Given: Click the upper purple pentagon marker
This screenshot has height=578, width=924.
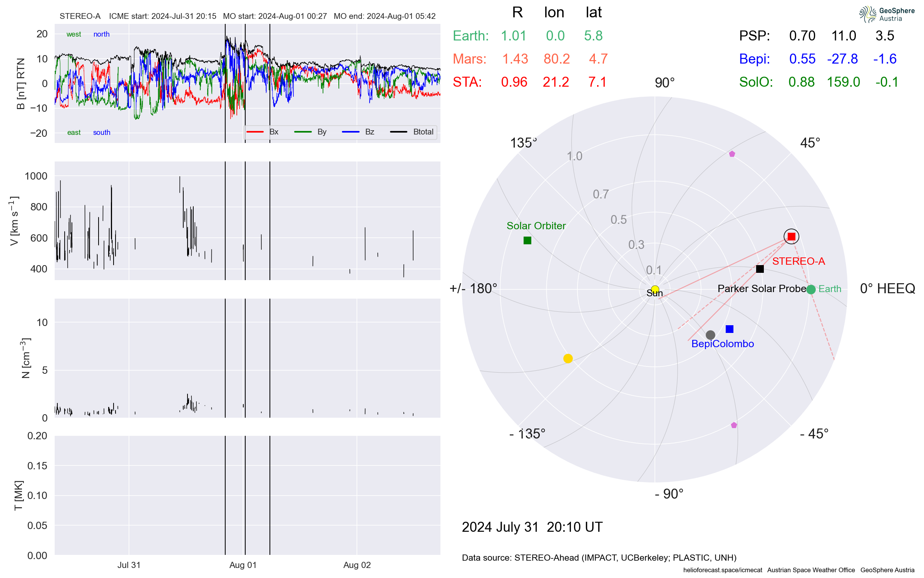Looking at the screenshot, I should pos(732,154).
